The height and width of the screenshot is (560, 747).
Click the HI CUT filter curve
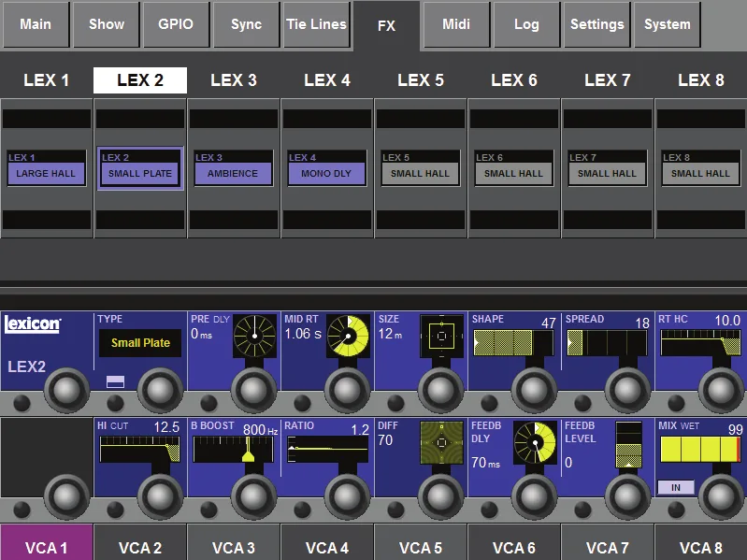140,450
